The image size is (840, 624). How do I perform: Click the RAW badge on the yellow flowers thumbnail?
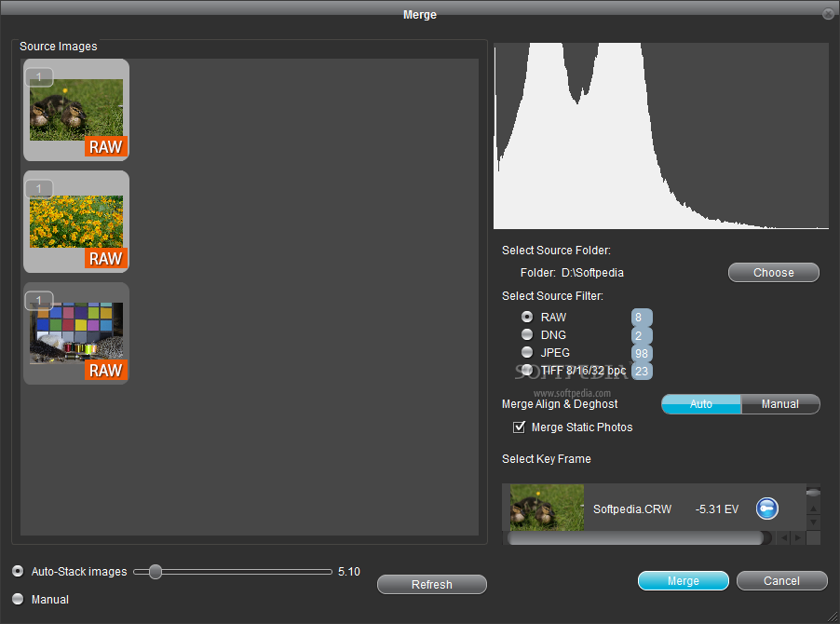[105, 259]
